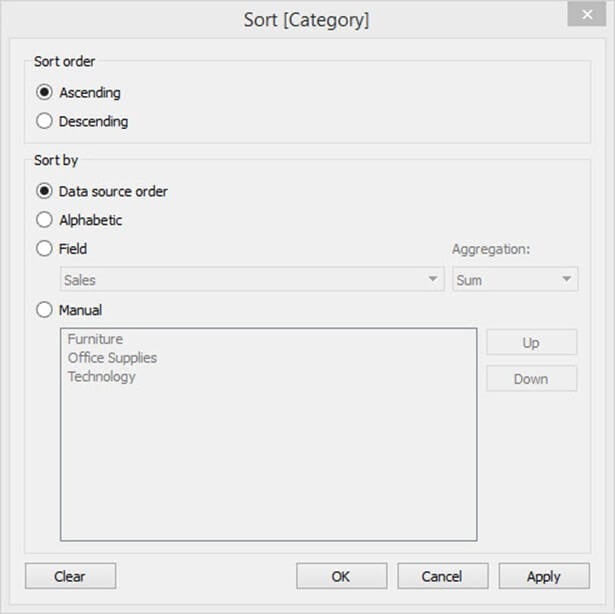Apply the sort settings
The height and width of the screenshot is (614, 615).
543,576
